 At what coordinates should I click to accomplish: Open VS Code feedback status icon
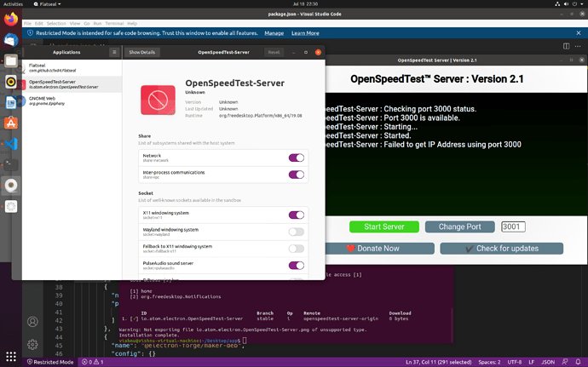tap(565, 362)
